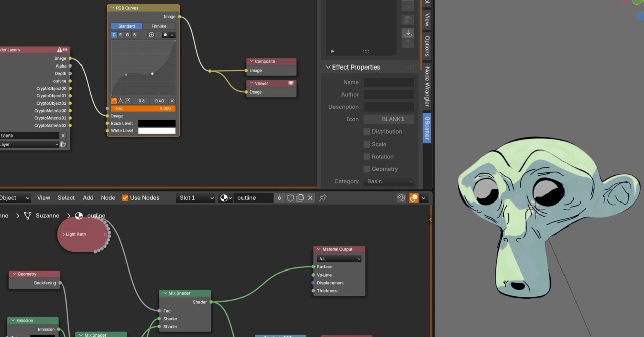Click the download arrow icon in GScatter panel
This screenshot has width=644, height=337.
(408, 33)
